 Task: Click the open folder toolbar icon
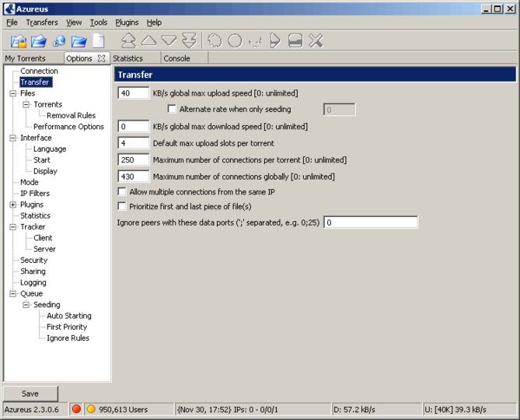[79, 41]
